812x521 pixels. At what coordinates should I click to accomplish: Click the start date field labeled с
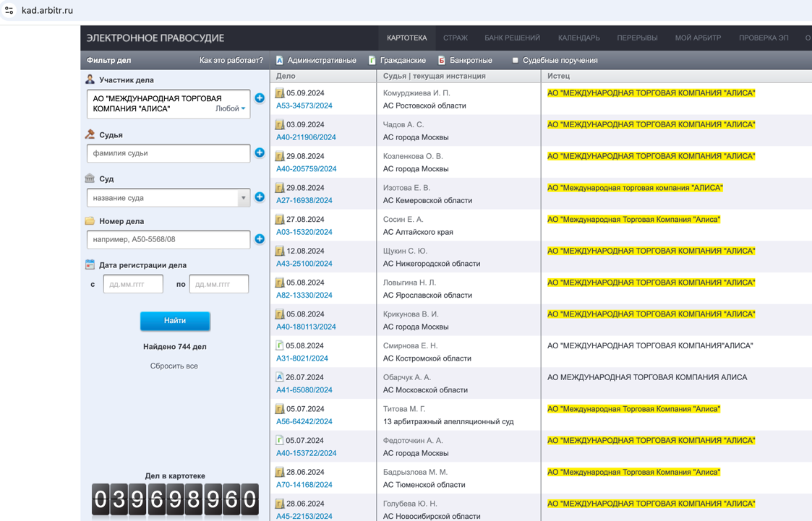click(x=133, y=284)
